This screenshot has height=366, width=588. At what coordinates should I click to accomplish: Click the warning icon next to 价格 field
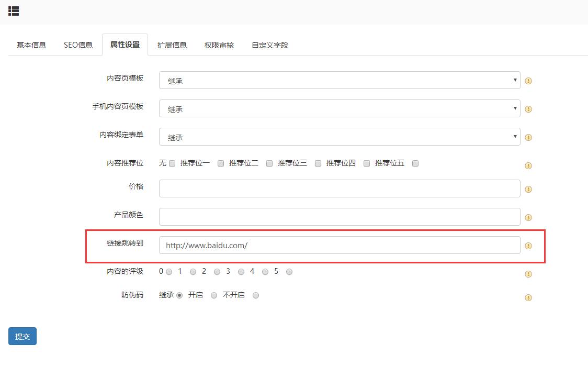click(528, 189)
